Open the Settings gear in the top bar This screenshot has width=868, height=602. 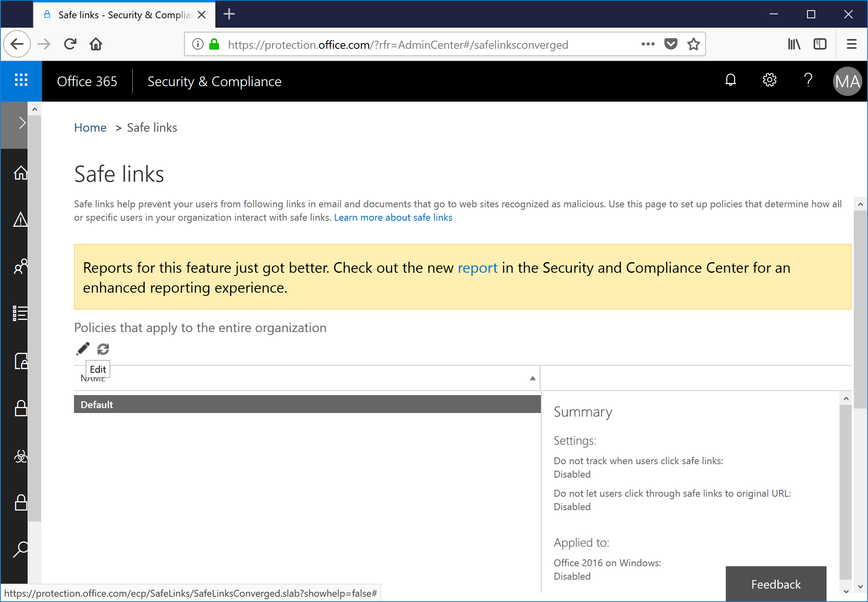coord(769,80)
